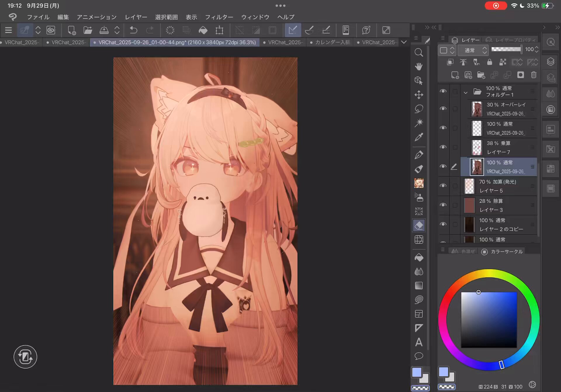
Task: Toggle visibility of レイヤー 5 layer
Action: tap(443, 186)
